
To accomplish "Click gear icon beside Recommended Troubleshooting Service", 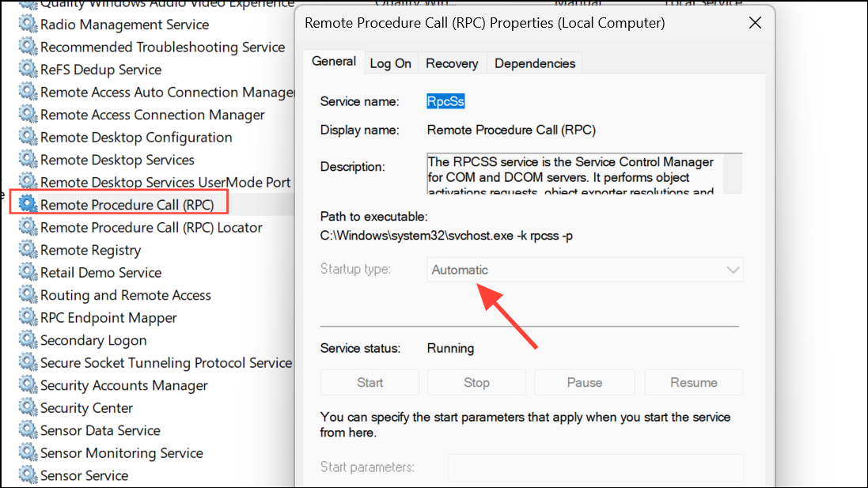I will (x=27, y=47).
